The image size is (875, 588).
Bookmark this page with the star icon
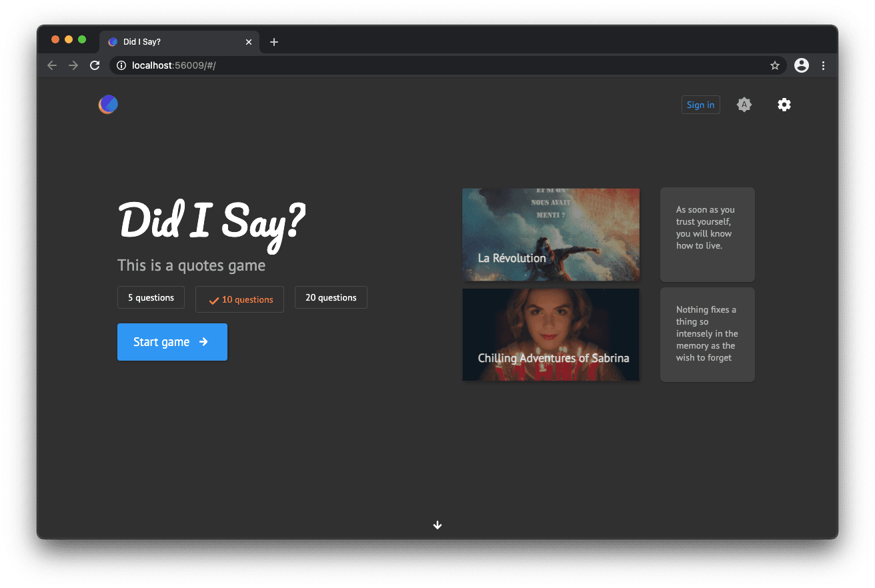[774, 65]
